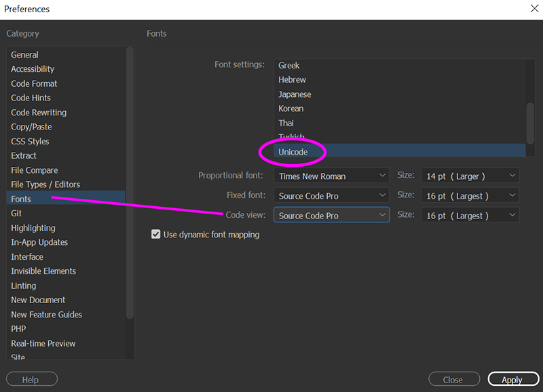Click the Help button
The width and height of the screenshot is (543, 392).
click(32, 379)
